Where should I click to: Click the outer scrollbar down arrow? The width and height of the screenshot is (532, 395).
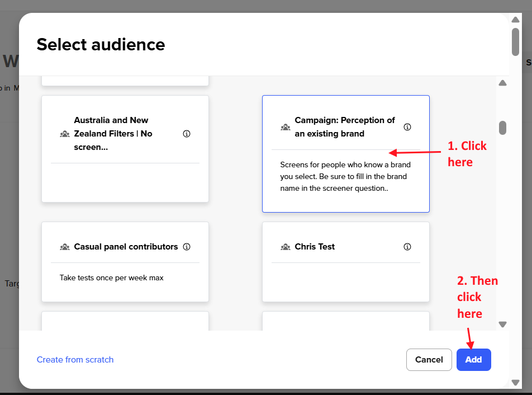click(x=515, y=383)
